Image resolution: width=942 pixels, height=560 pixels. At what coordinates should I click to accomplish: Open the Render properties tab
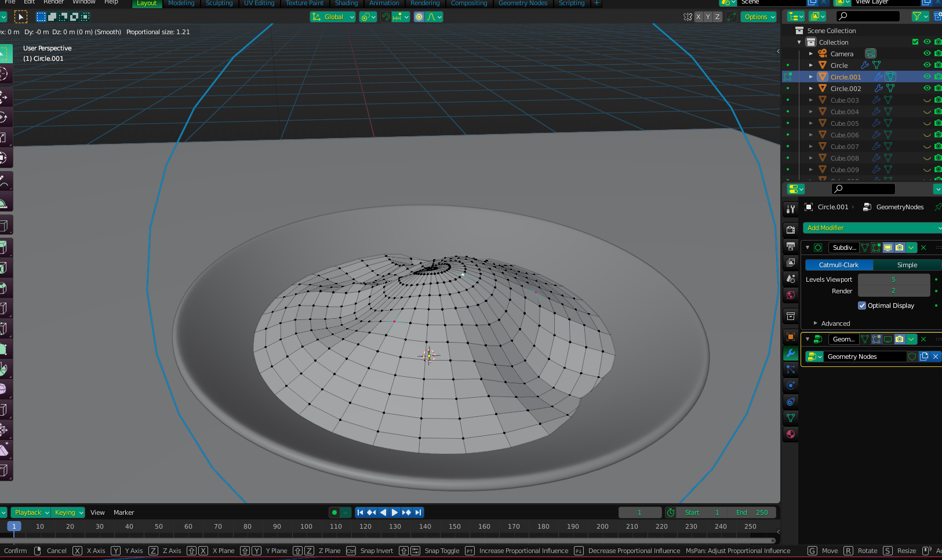pos(791,230)
